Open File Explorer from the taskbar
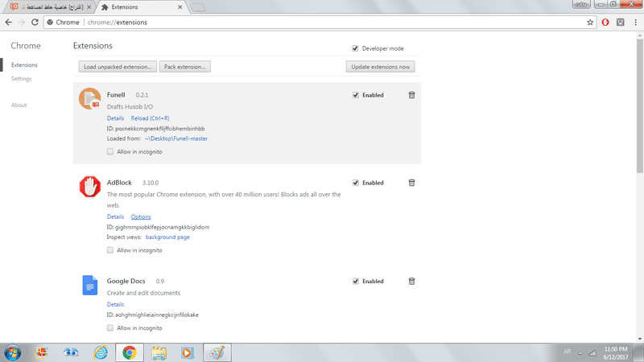Image resolution: width=644 pixels, height=362 pixels. click(159, 352)
